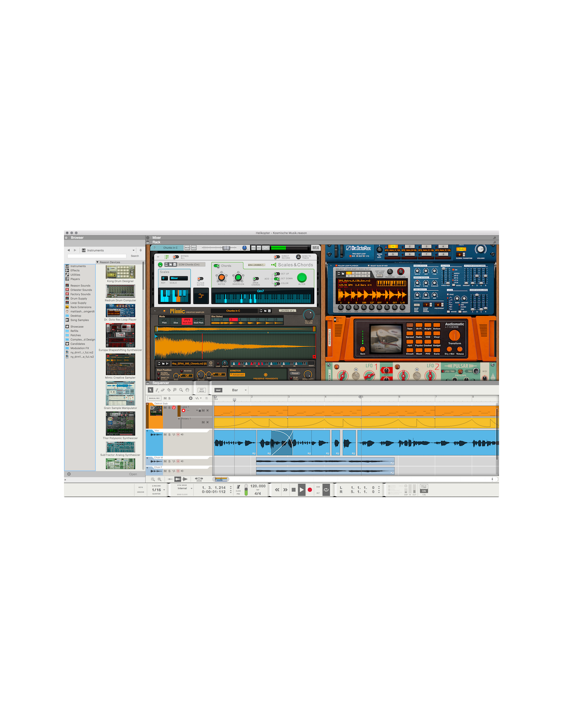Toggle Bypass All on the Players device

[176, 257]
